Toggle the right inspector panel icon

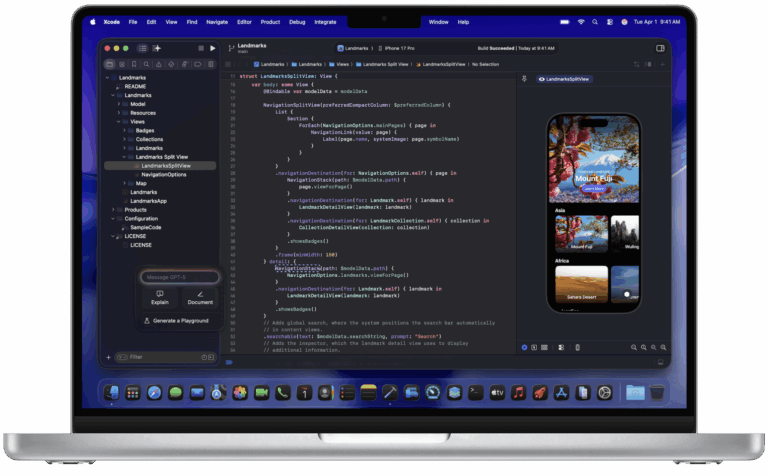660,47
